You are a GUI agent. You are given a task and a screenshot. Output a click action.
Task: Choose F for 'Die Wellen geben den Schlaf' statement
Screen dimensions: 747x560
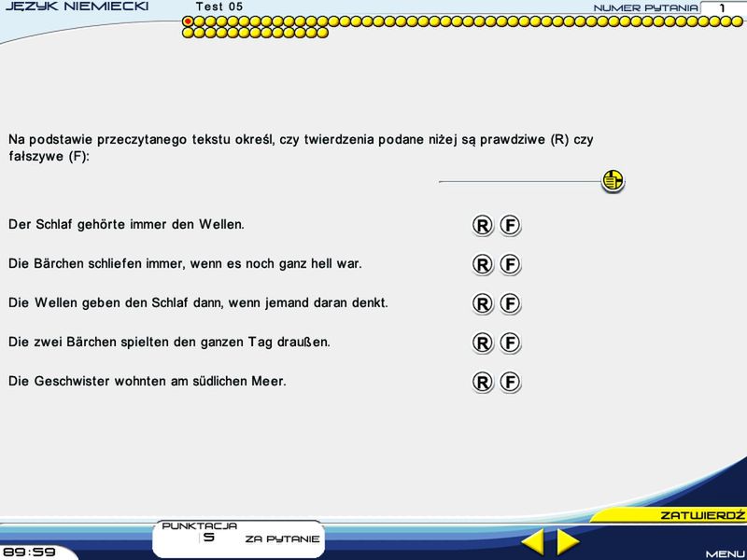pyautogui.click(x=510, y=304)
